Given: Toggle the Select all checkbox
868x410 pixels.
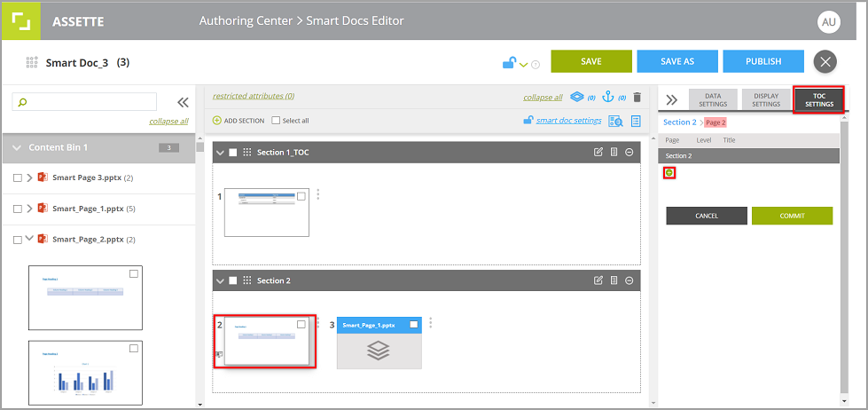Looking at the screenshot, I should pos(276,120).
